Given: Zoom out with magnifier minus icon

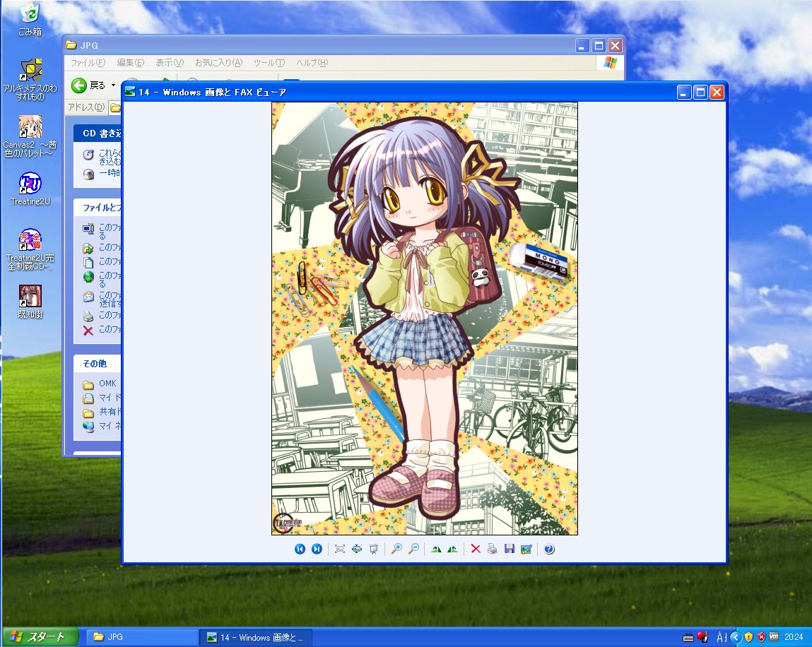Looking at the screenshot, I should 413,549.
